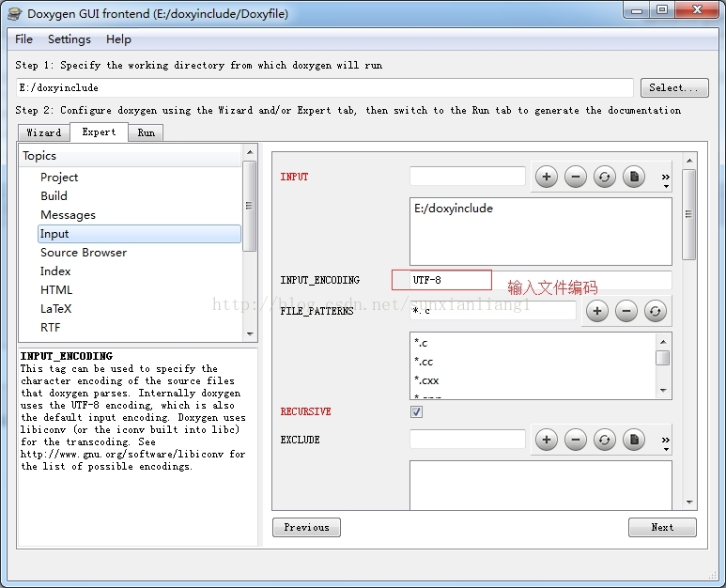Uncheck the RECURSIVE checkbox

click(416, 411)
